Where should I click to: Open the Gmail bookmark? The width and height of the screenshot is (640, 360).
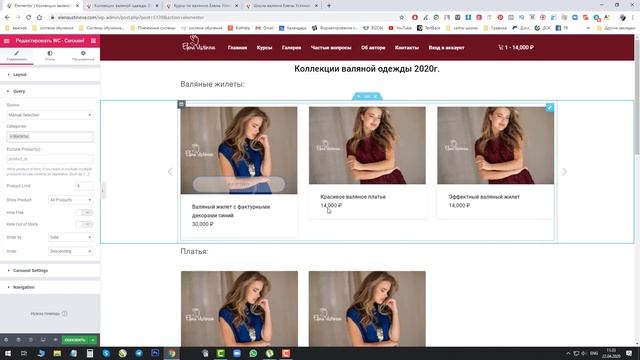click(x=264, y=28)
